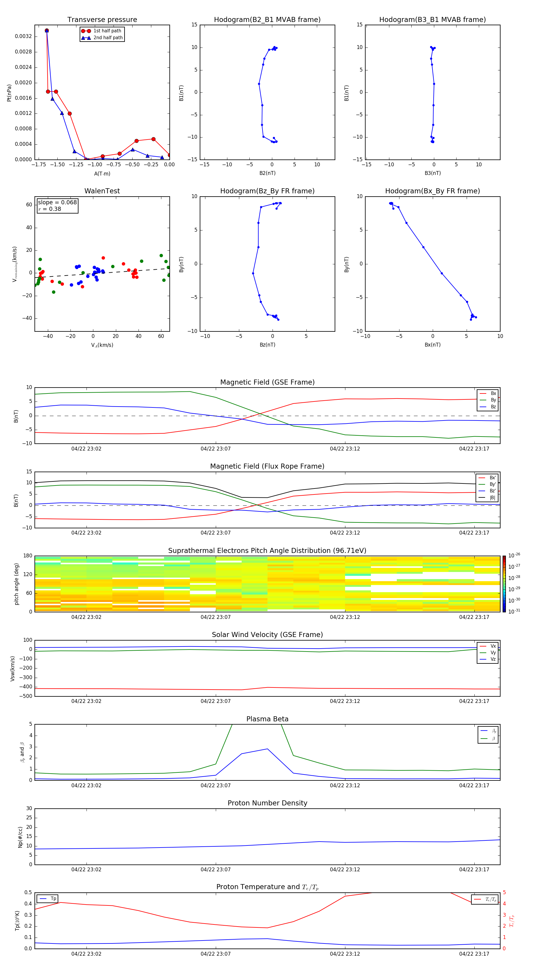
Task: Select the Bx legend entry in GSE plot
Action: point(488,393)
